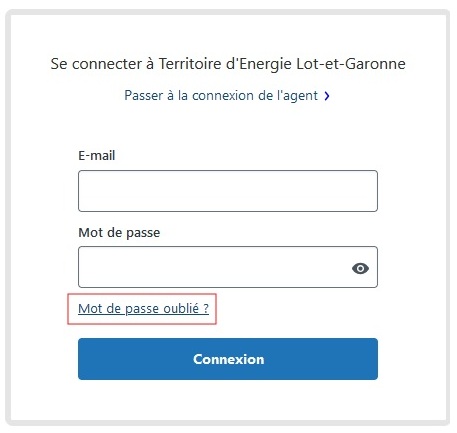Click the 'Mot de passe' field label
The height and width of the screenshot is (433, 457).
[119, 233]
